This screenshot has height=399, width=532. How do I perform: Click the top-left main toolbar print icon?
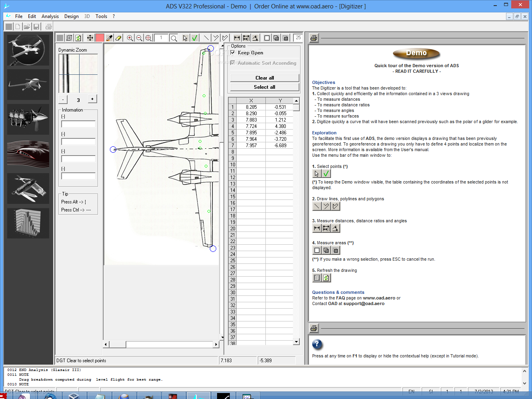pyautogui.click(x=48, y=27)
